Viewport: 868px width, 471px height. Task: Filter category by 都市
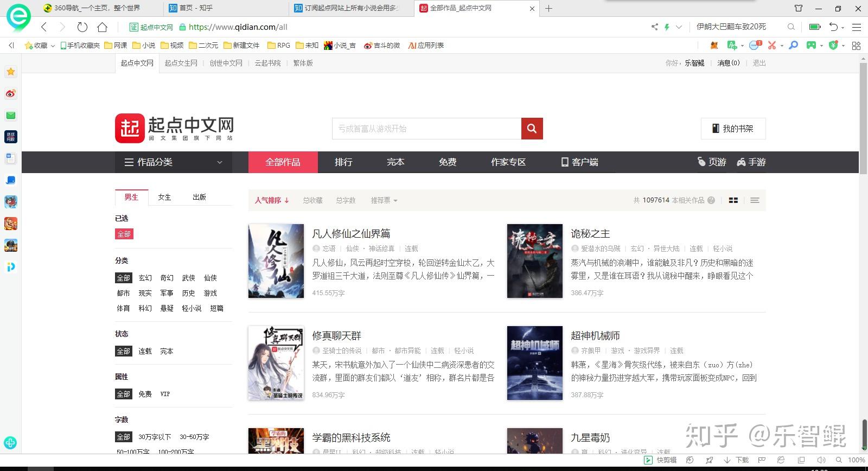pos(123,293)
